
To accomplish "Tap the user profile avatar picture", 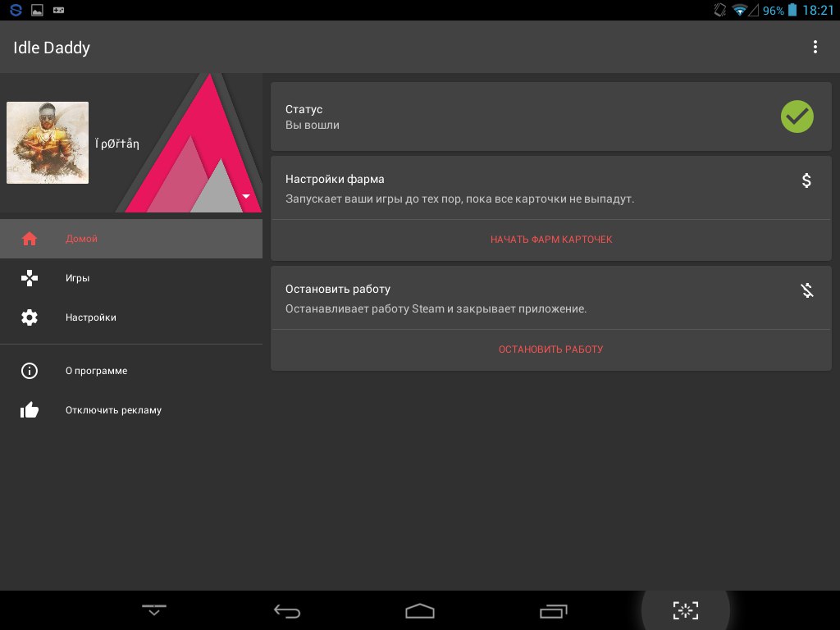I will [x=48, y=143].
